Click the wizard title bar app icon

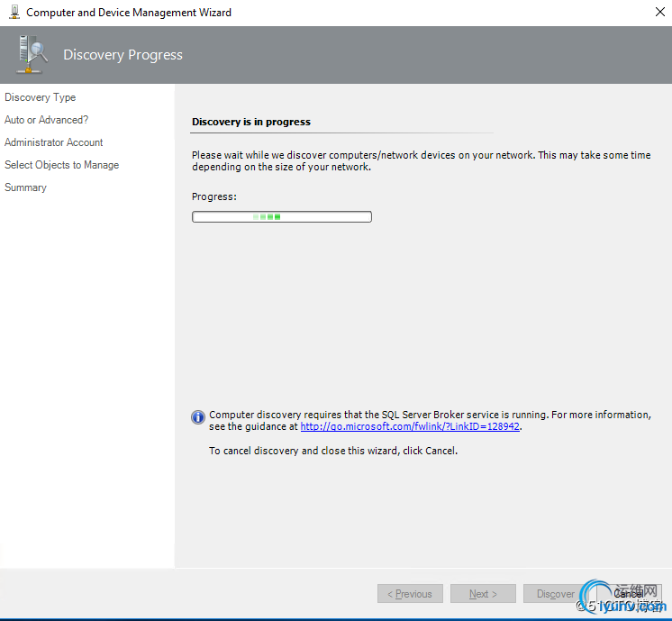[14, 12]
